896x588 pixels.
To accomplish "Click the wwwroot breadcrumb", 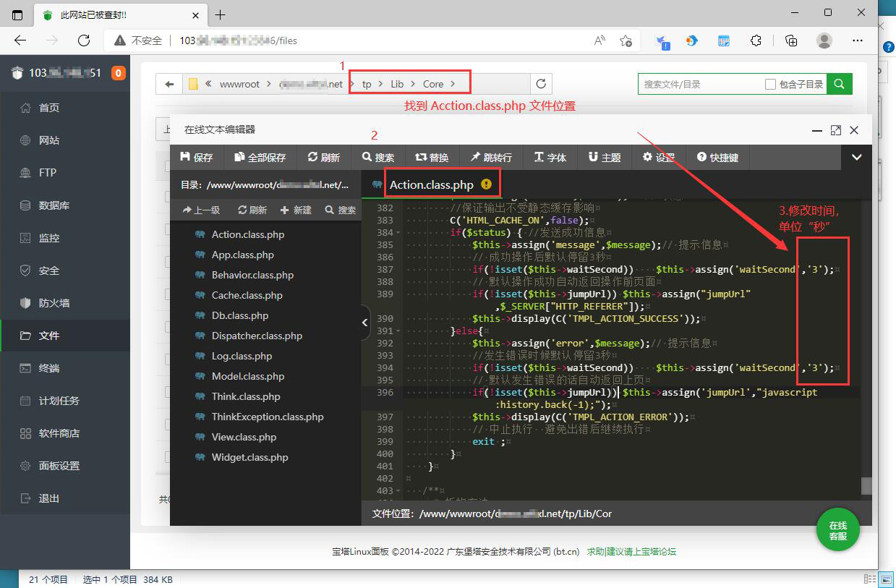I will pyautogui.click(x=239, y=84).
